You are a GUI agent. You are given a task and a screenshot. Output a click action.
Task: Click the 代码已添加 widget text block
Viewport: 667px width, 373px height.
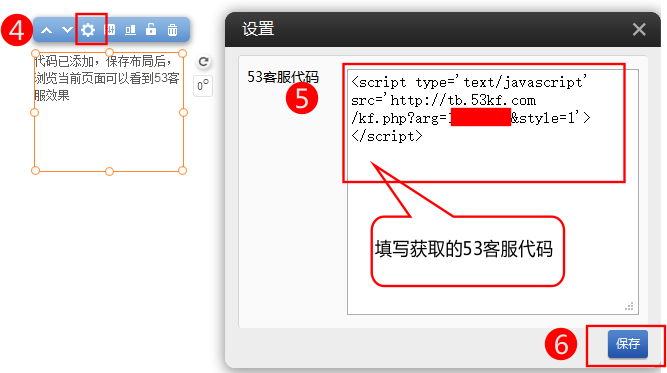[x=106, y=78]
